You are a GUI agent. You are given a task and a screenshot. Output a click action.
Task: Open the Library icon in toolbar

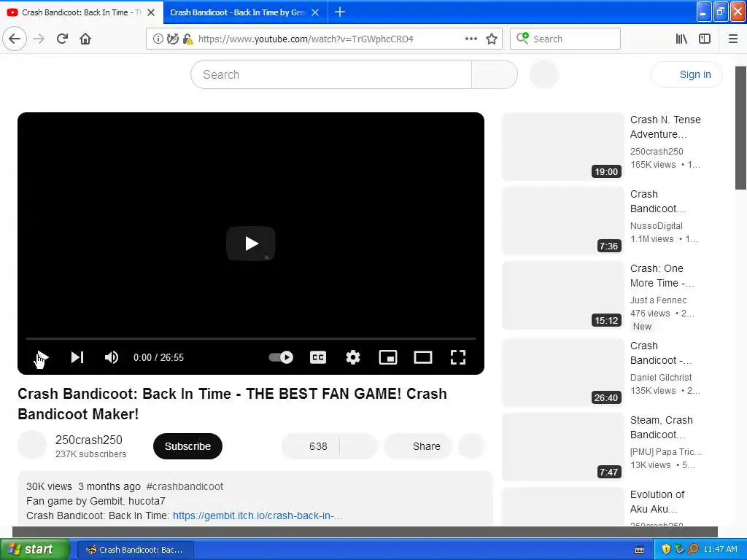click(x=681, y=39)
